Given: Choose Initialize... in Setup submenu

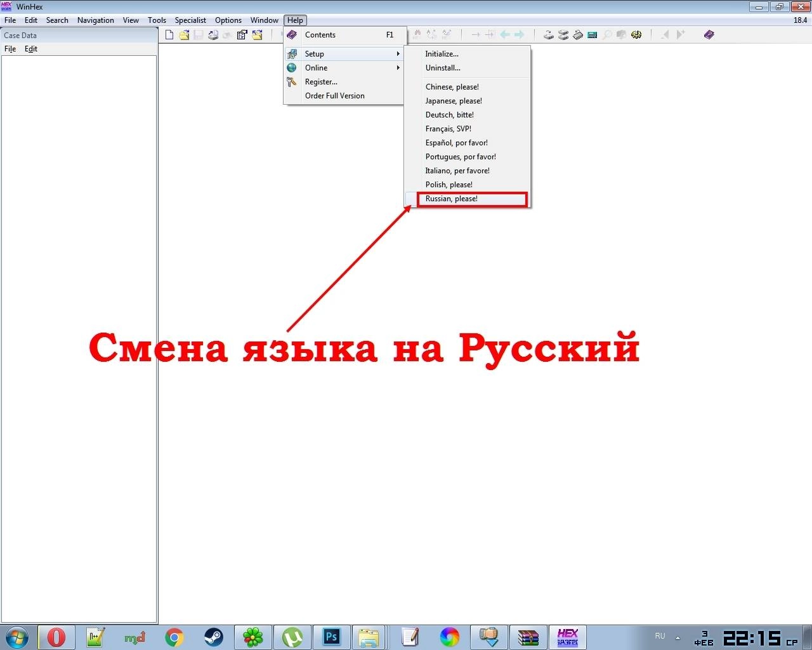Looking at the screenshot, I should 468,54.
